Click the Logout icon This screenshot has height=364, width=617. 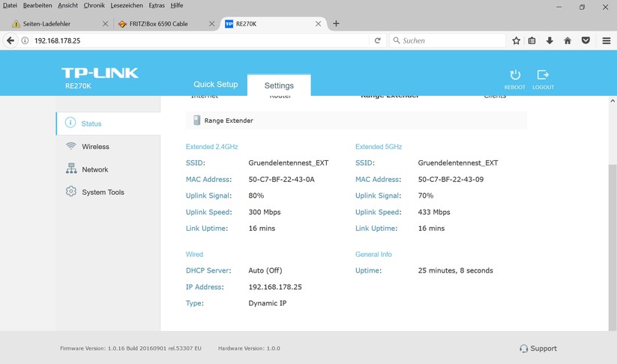543,76
